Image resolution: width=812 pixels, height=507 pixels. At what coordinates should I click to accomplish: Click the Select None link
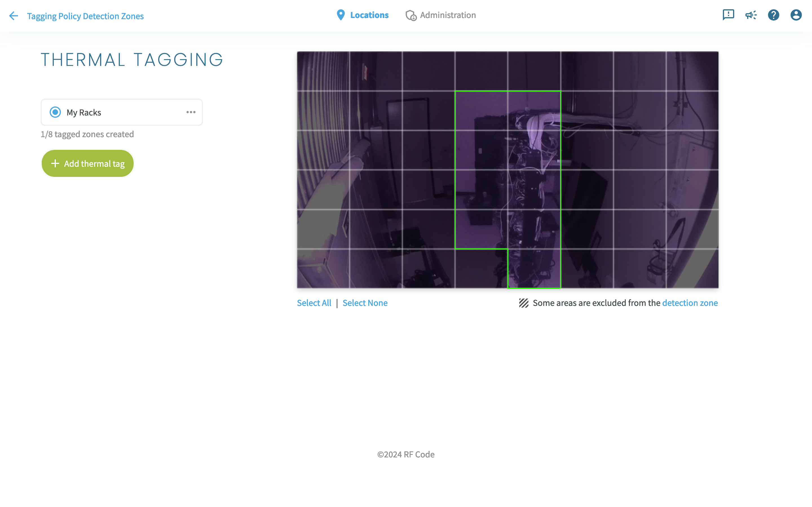click(x=365, y=303)
